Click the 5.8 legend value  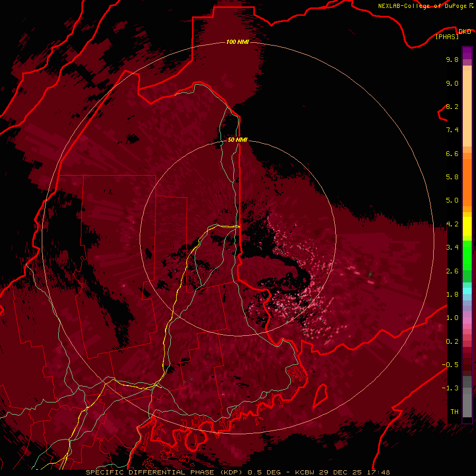452,177
